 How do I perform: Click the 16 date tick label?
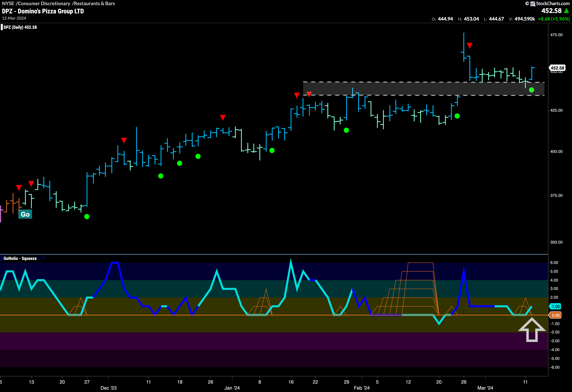[291, 382]
